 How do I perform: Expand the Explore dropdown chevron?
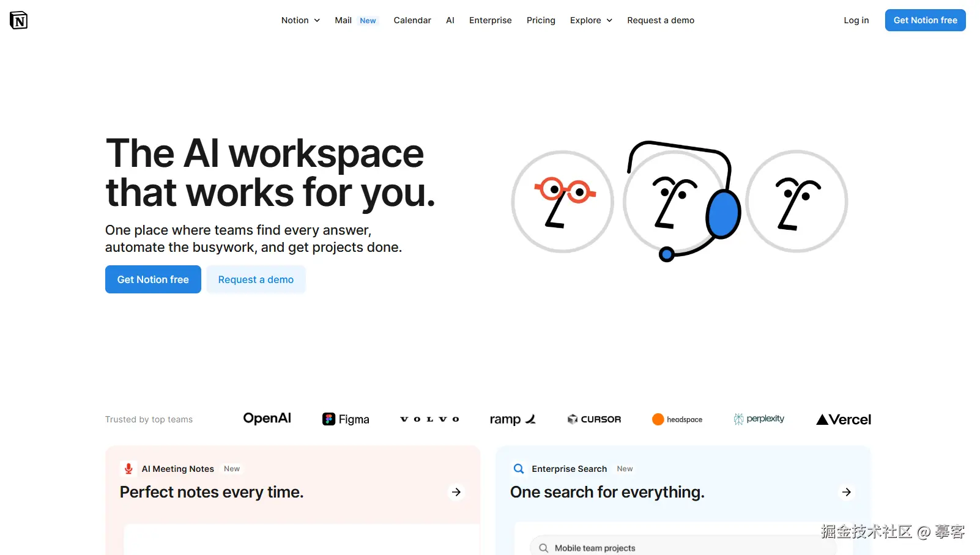click(609, 21)
